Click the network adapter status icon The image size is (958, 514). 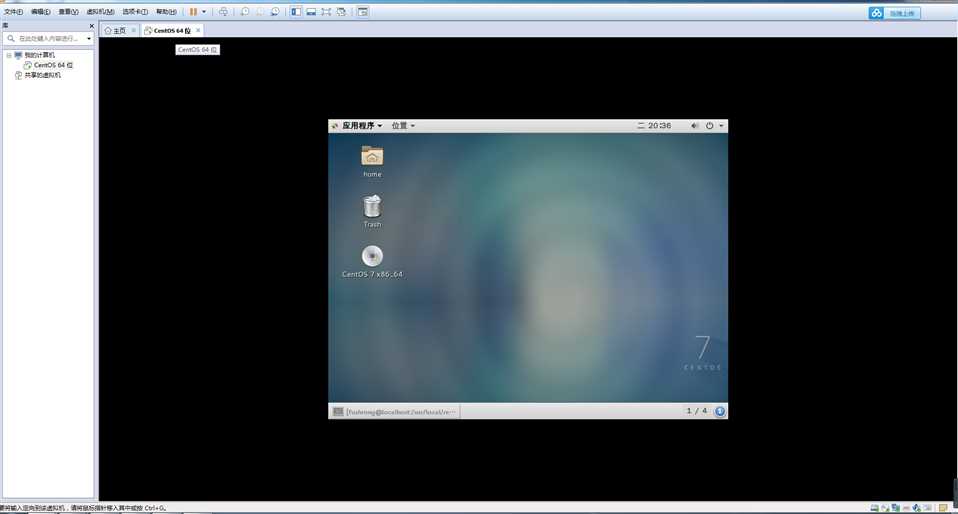[x=896, y=508]
